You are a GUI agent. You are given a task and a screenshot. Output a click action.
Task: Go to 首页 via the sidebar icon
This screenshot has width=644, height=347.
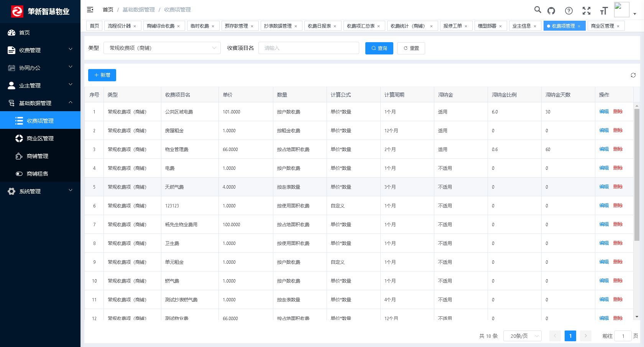(24, 33)
